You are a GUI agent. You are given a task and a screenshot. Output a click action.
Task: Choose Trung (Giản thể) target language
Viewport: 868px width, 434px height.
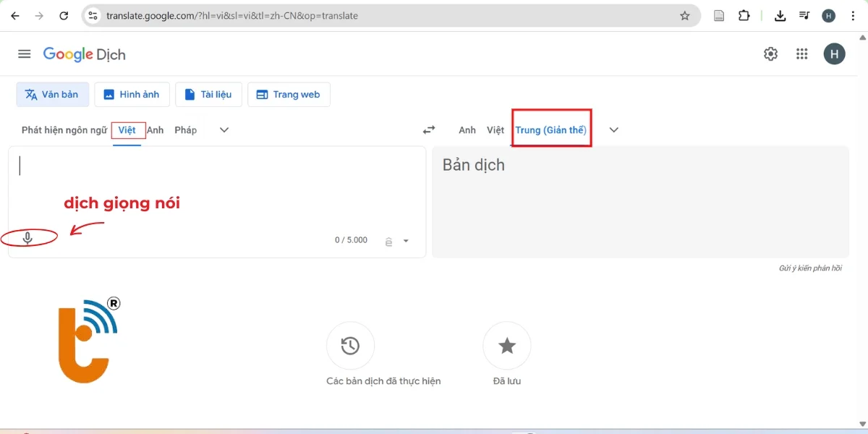point(550,130)
